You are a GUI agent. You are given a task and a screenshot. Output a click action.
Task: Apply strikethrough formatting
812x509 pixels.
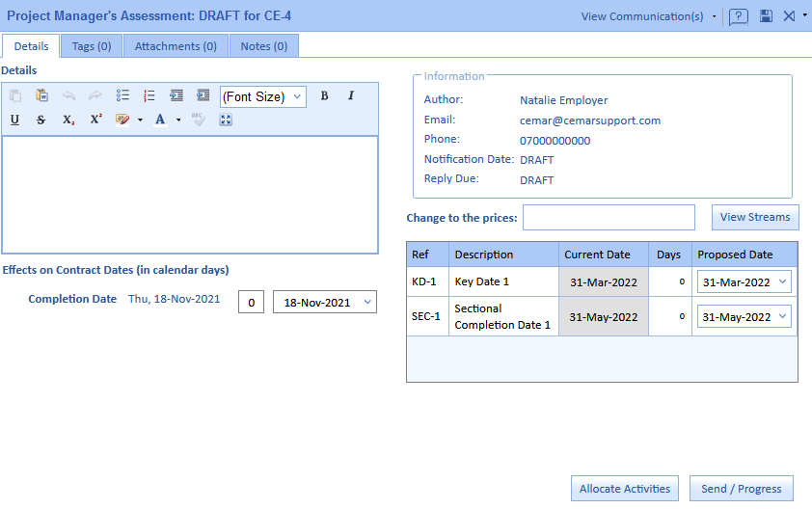coord(41,120)
